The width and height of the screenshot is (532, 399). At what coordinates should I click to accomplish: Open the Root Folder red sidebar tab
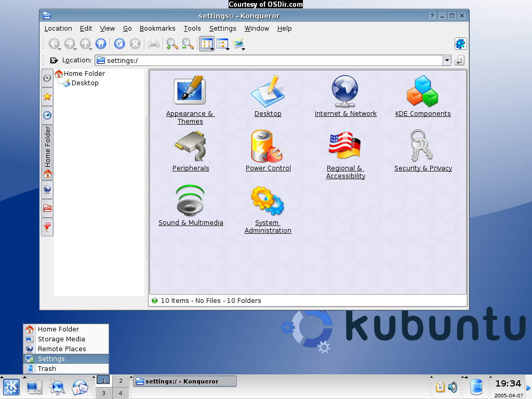coord(47,208)
